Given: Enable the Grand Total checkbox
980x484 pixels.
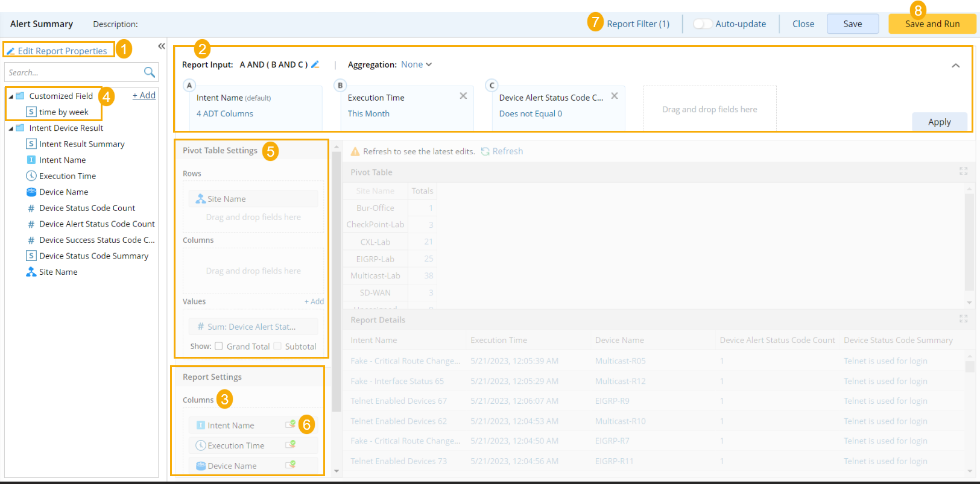Looking at the screenshot, I should pos(219,346).
